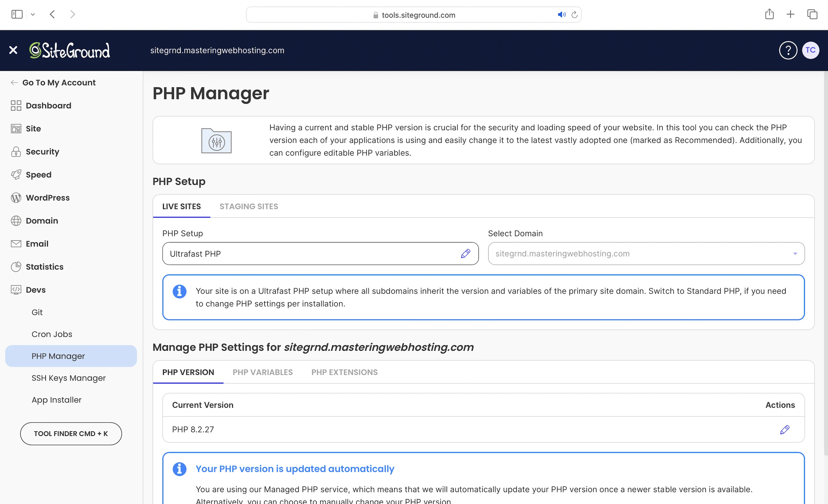Expand the sidebar options chevron in Safari
828x504 pixels.
33,14
